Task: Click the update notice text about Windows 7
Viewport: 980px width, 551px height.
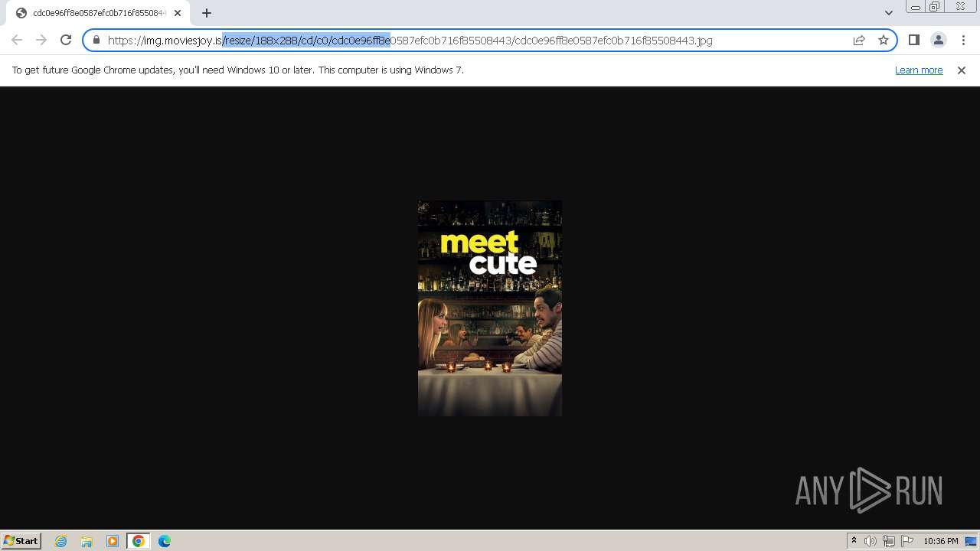Action: pyautogui.click(x=237, y=70)
